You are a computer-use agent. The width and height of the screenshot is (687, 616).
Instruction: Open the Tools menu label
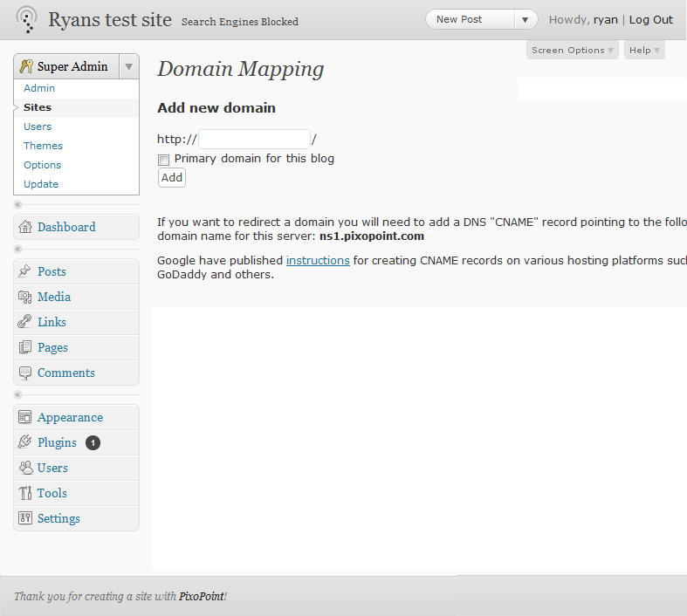[x=52, y=494]
